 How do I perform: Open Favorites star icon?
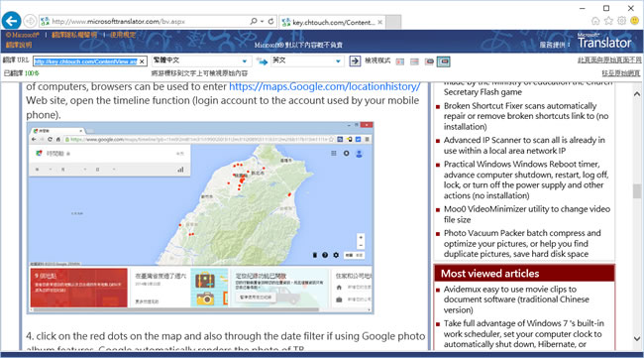pos(608,21)
